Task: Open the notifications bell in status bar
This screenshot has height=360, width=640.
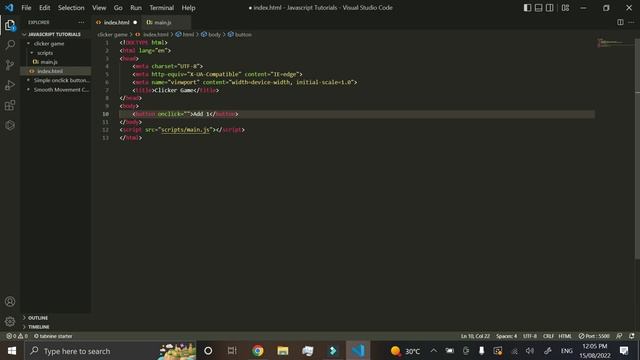Action: tap(632, 336)
